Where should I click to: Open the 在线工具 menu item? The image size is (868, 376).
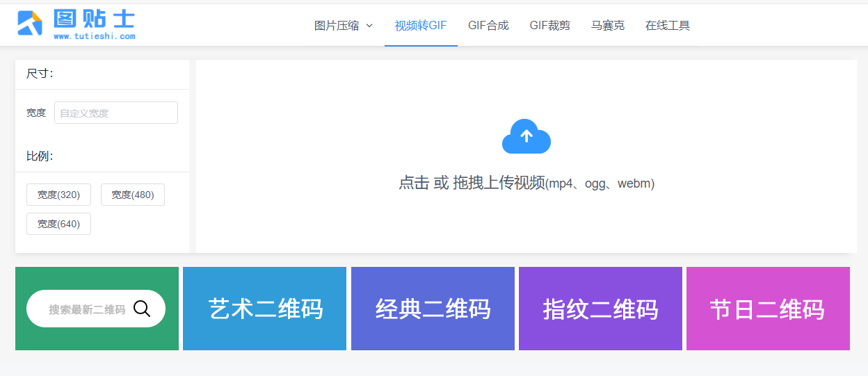[668, 26]
